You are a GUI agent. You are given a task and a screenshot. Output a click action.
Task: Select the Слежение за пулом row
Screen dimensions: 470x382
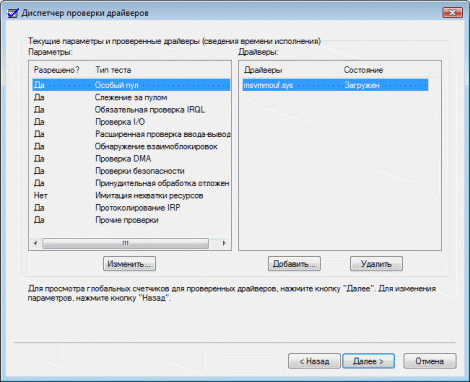pos(131,97)
